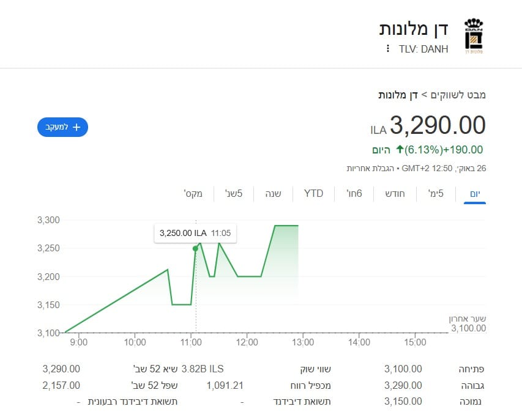The width and height of the screenshot is (522, 420).
Task: Click the 3.82B ILS market cap value
Action: point(202,369)
